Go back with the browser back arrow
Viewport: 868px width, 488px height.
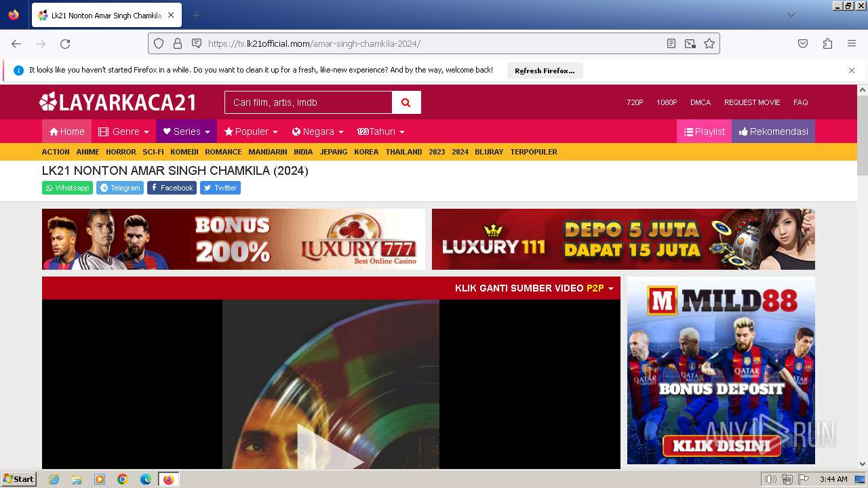click(16, 43)
